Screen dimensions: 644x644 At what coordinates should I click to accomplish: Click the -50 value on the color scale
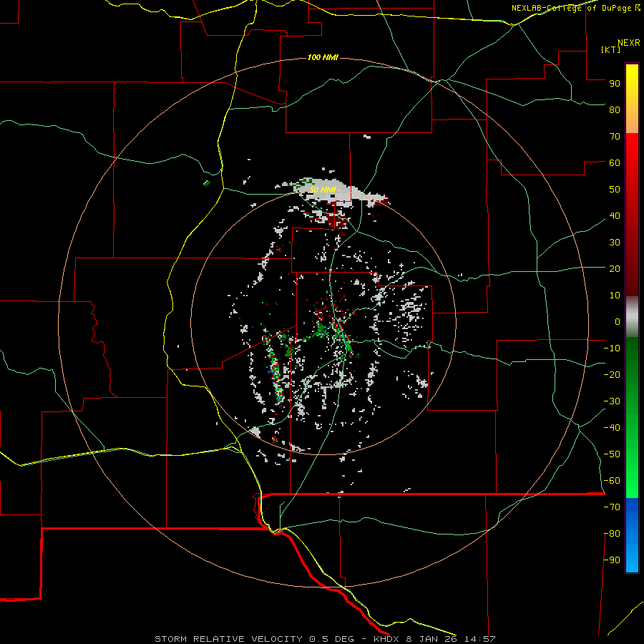click(x=612, y=454)
